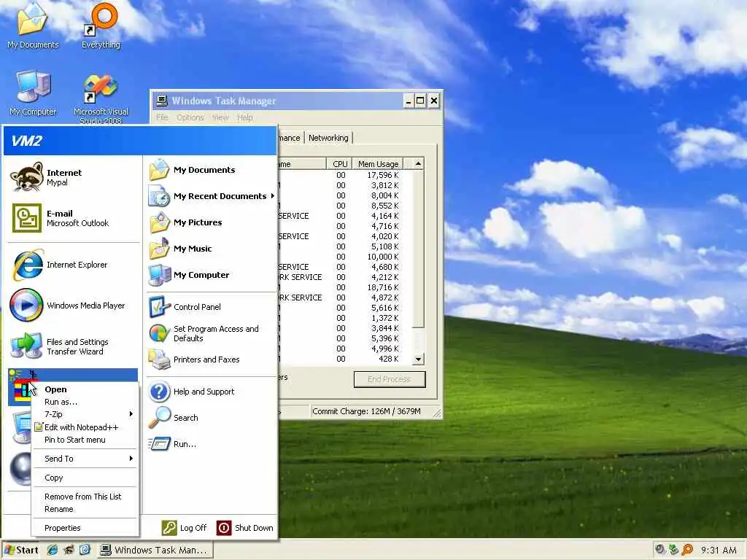The height and width of the screenshot is (560, 747).
Task: Open Control Panel from Start menu
Action: pyautogui.click(x=211, y=307)
